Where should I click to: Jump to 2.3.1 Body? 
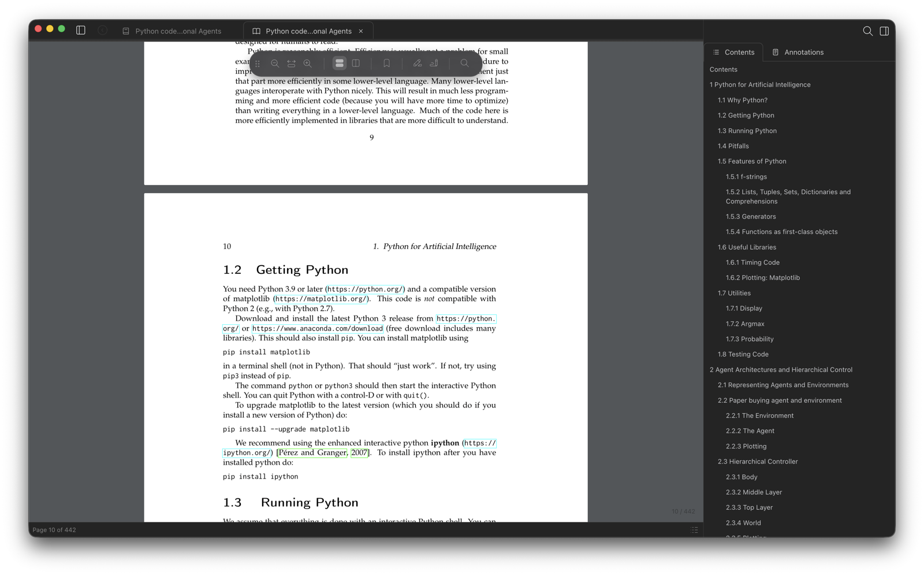point(742,477)
